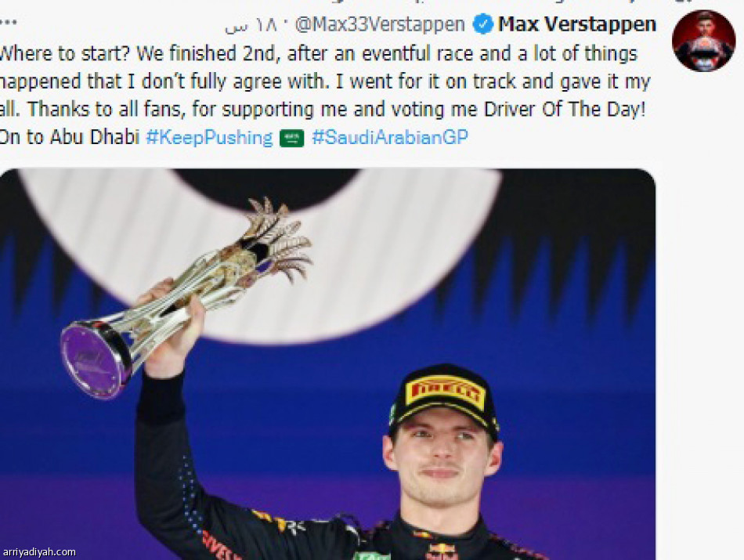Open the podium photo attached to the tweet
The image size is (744, 560).
tap(327, 364)
